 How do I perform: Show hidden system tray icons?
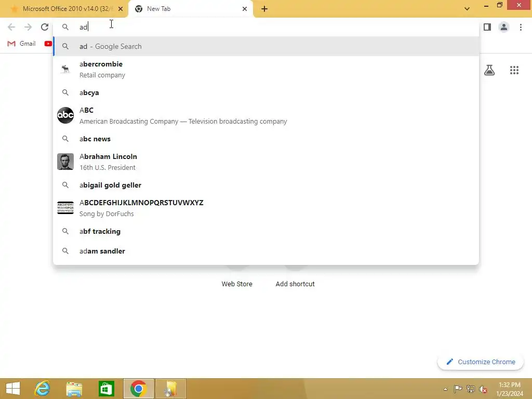pyautogui.click(x=445, y=389)
